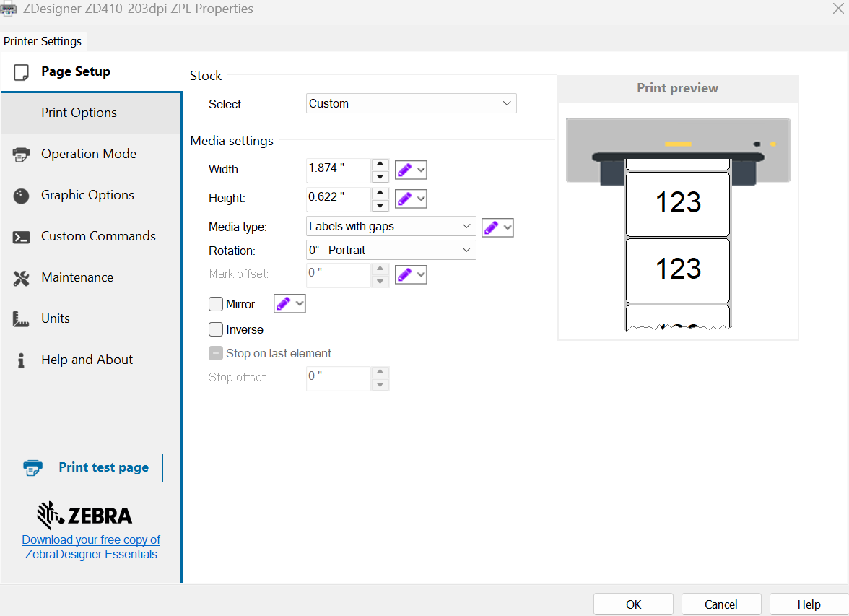Toggle the Stop on last element checkbox

(215, 353)
